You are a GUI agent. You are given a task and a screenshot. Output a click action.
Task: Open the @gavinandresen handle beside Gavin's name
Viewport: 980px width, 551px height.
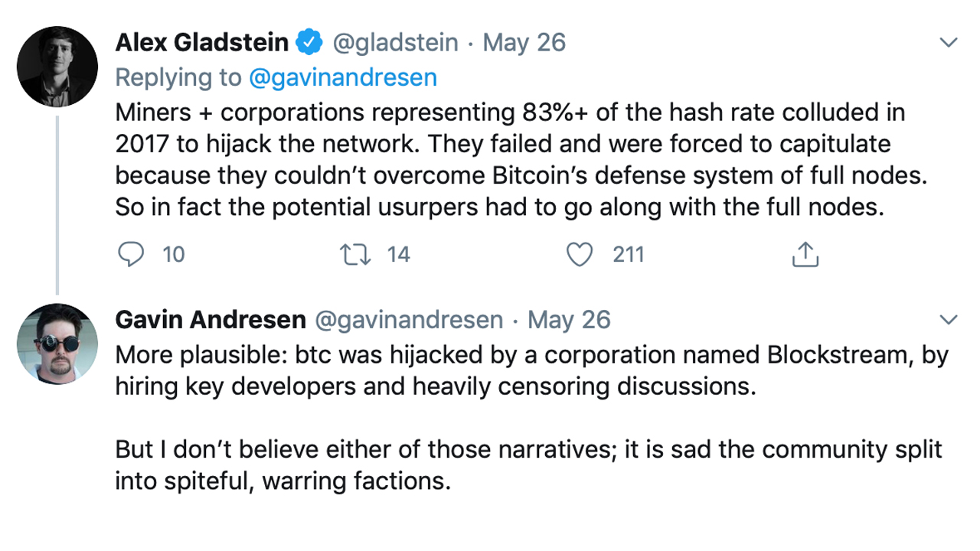click(x=409, y=319)
